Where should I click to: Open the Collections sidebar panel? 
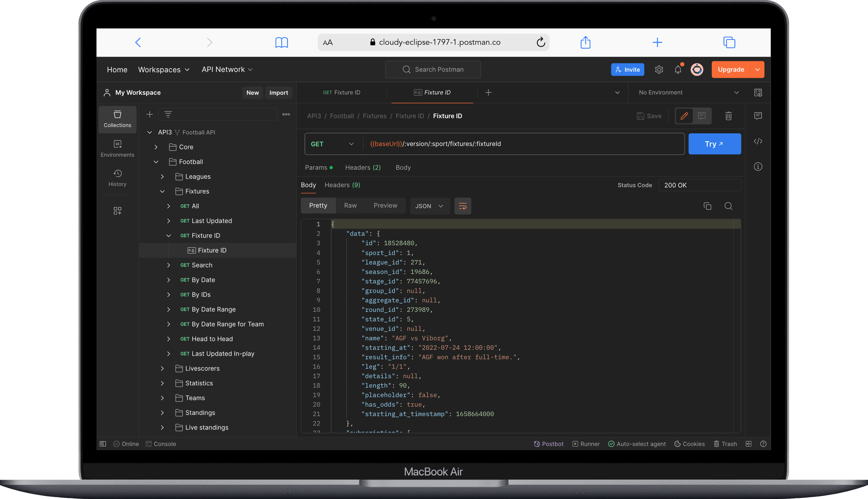click(117, 119)
